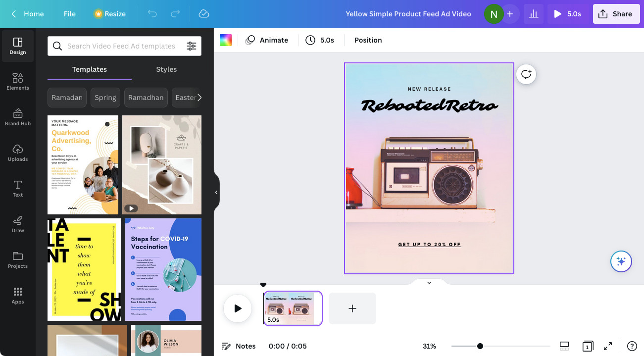Add a comment with the comment bubble icon
644x356 pixels.
pyautogui.click(x=526, y=74)
